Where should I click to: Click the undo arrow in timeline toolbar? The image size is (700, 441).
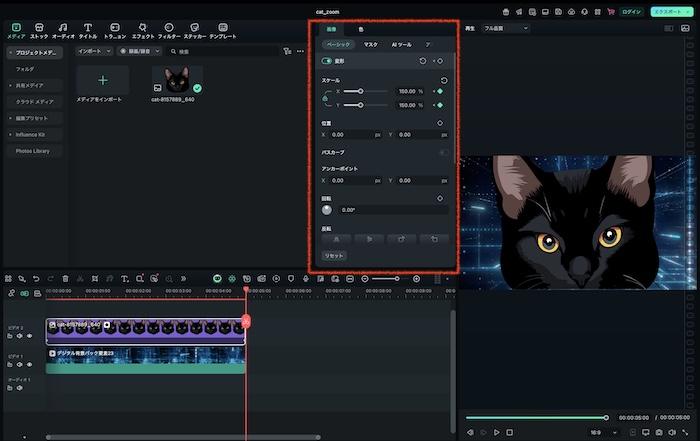click(36, 278)
